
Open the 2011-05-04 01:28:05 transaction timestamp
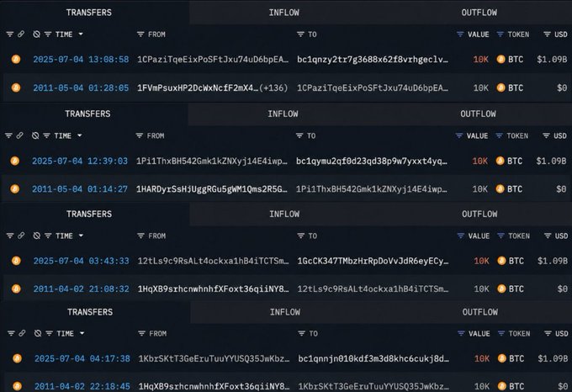[81, 87]
